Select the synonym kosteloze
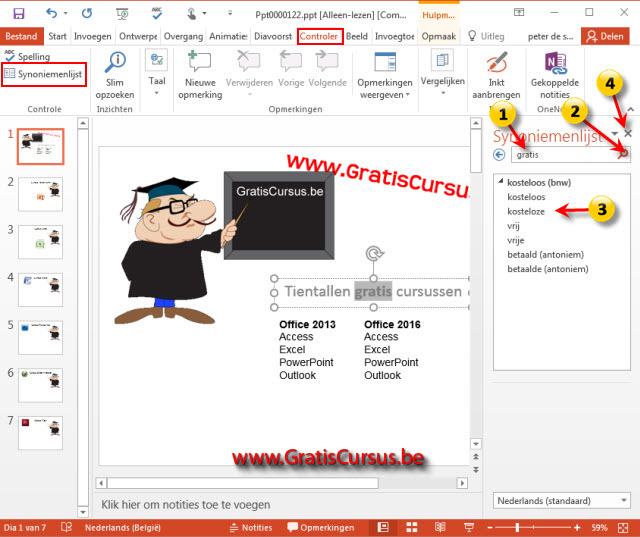 (x=526, y=211)
